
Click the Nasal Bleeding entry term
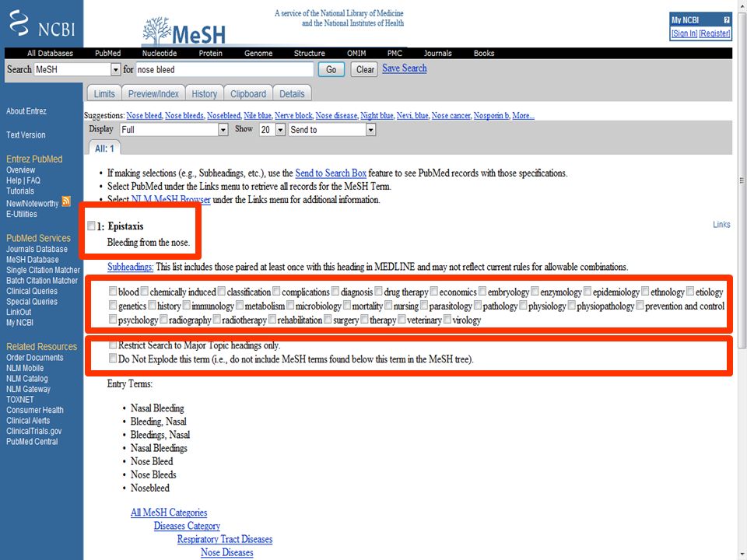pos(157,408)
